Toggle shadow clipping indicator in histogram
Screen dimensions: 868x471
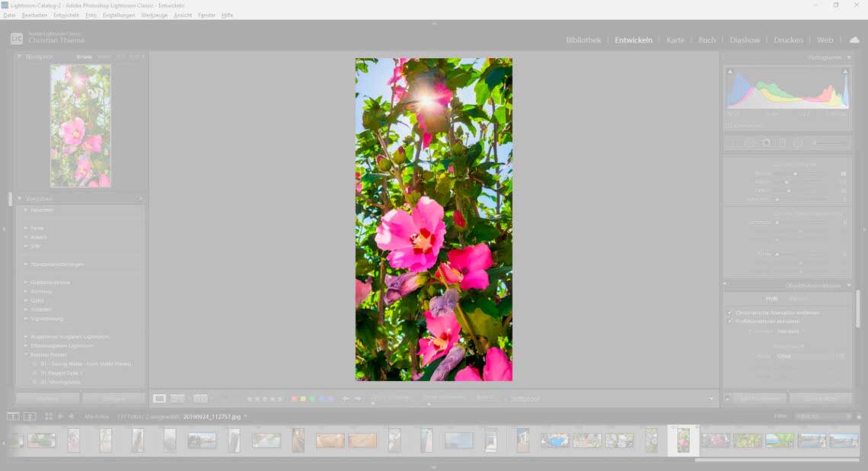(x=729, y=72)
